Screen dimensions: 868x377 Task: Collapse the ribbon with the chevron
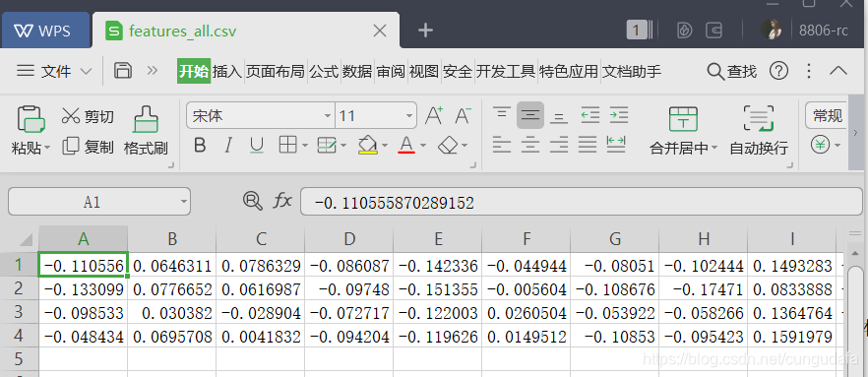(x=839, y=71)
